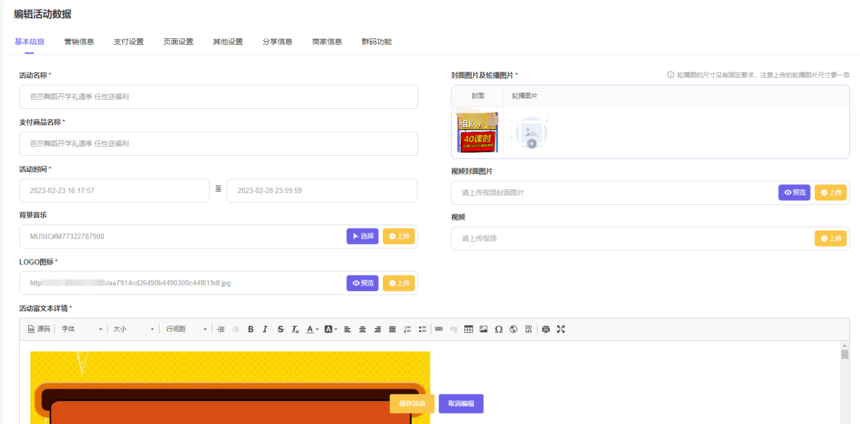Open source code view (源码) in editor

coord(39,329)
